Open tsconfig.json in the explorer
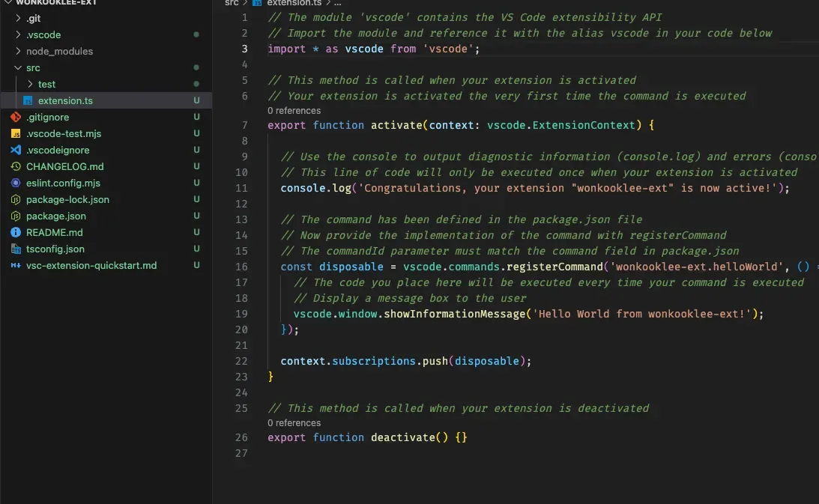This screenshot has width=819, height=504. coord(55,249)
